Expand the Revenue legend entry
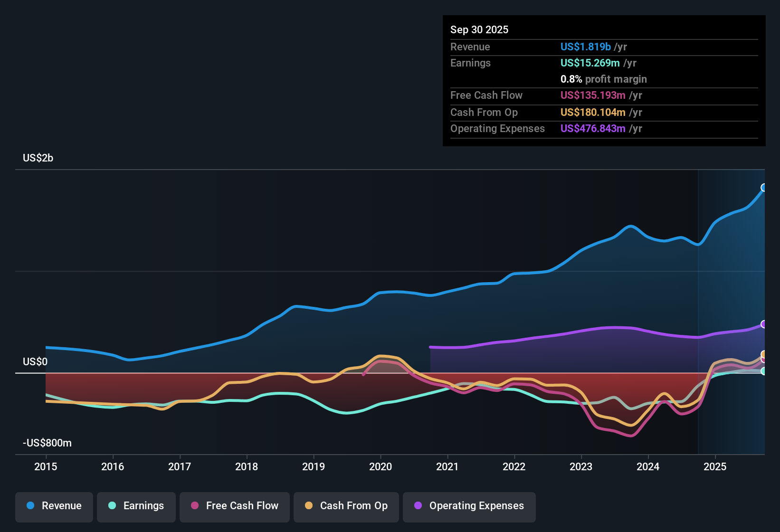This screenshot has width=780, height=532. click(54, 506)
